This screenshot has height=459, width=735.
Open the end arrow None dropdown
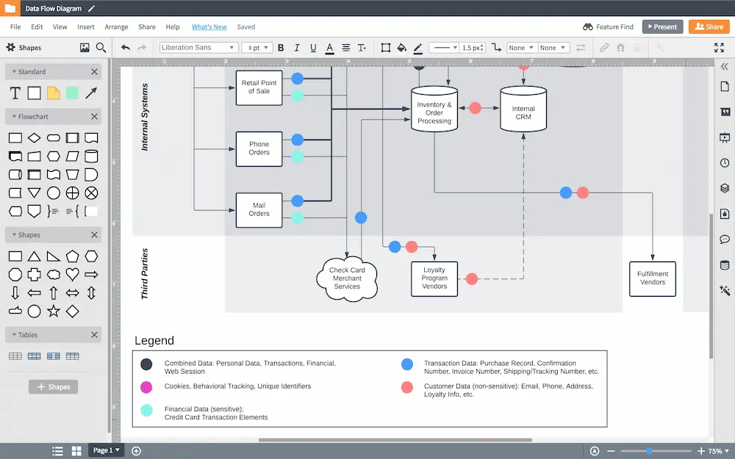(x=553, y=47)
